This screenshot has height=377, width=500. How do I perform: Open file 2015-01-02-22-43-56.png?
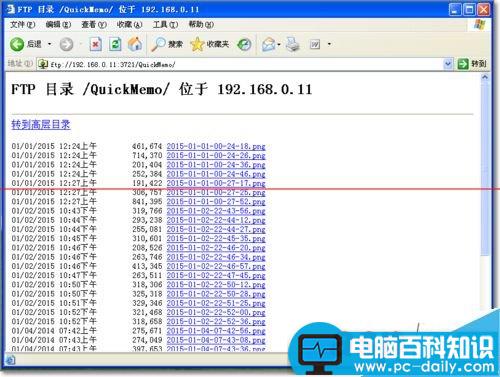tap(216, 211)
